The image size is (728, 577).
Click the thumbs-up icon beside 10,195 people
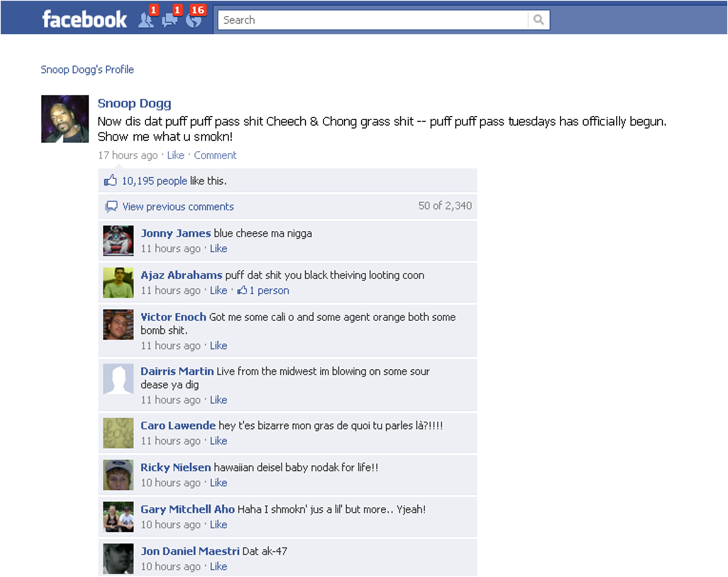pyautogui.click(x=110, y=180)
